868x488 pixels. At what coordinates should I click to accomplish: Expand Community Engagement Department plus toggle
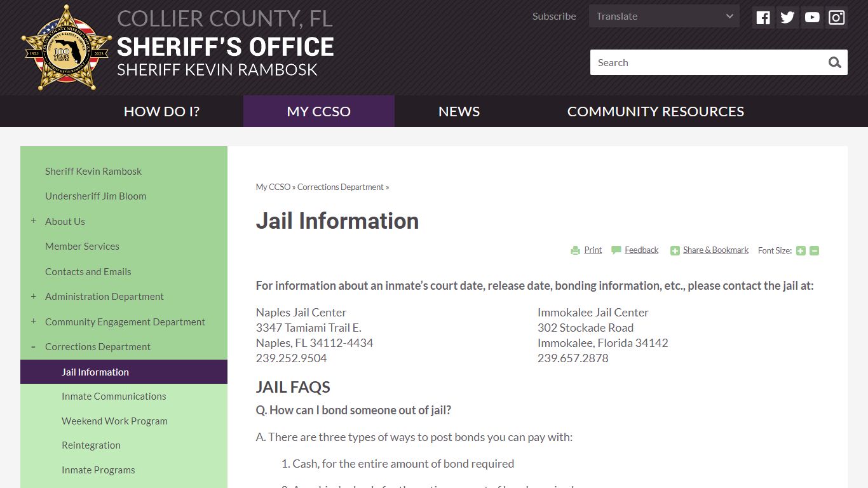pos(34,322)
